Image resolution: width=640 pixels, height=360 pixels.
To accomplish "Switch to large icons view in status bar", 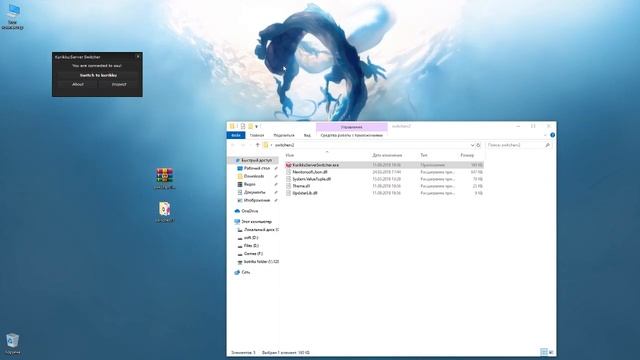I will point(551,352).
